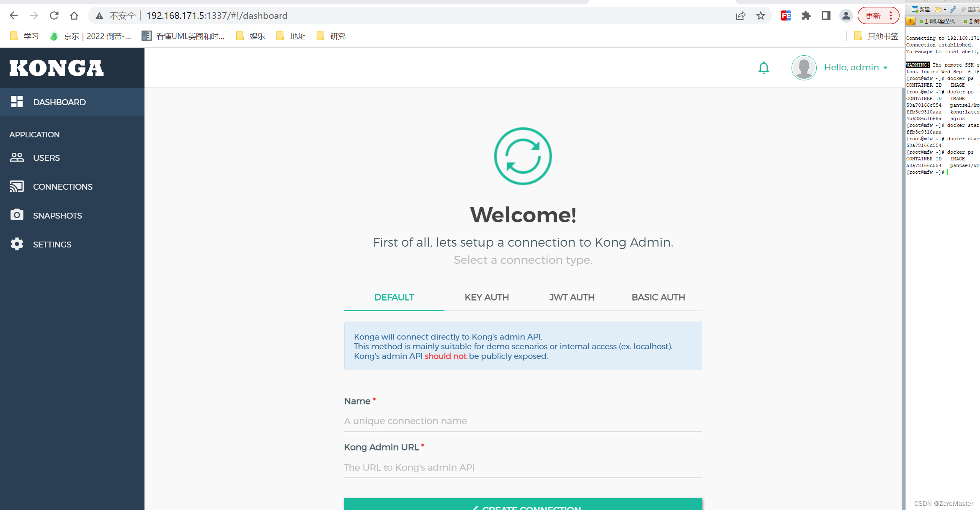Expand the Hello, admin dropdown
The image size is (980, 510).
(x=856, y=67)
